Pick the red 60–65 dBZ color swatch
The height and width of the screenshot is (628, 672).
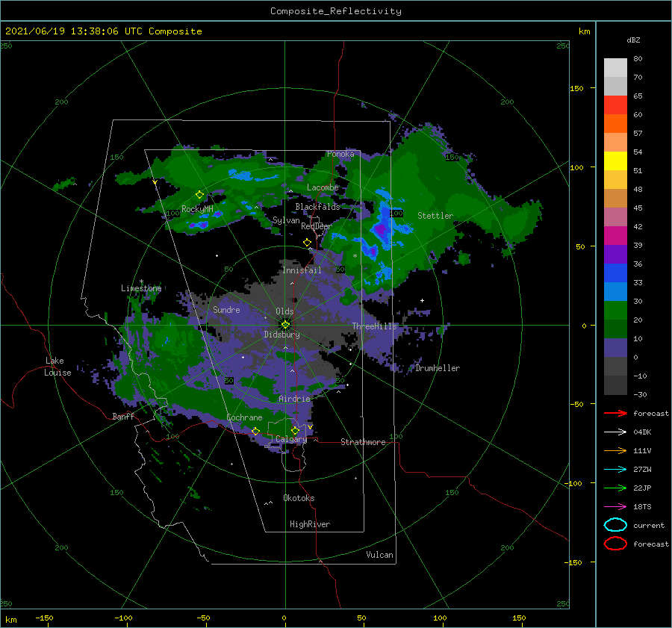click(615, 105)
